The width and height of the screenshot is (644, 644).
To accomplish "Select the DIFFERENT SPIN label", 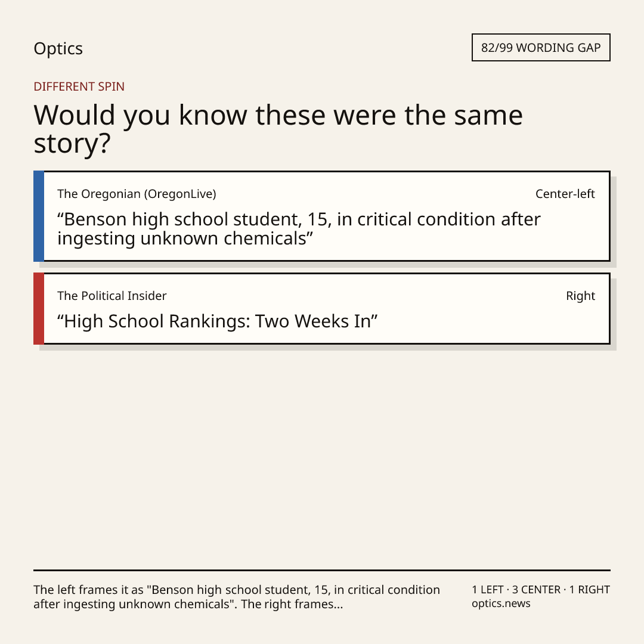I will pos(79,86).
